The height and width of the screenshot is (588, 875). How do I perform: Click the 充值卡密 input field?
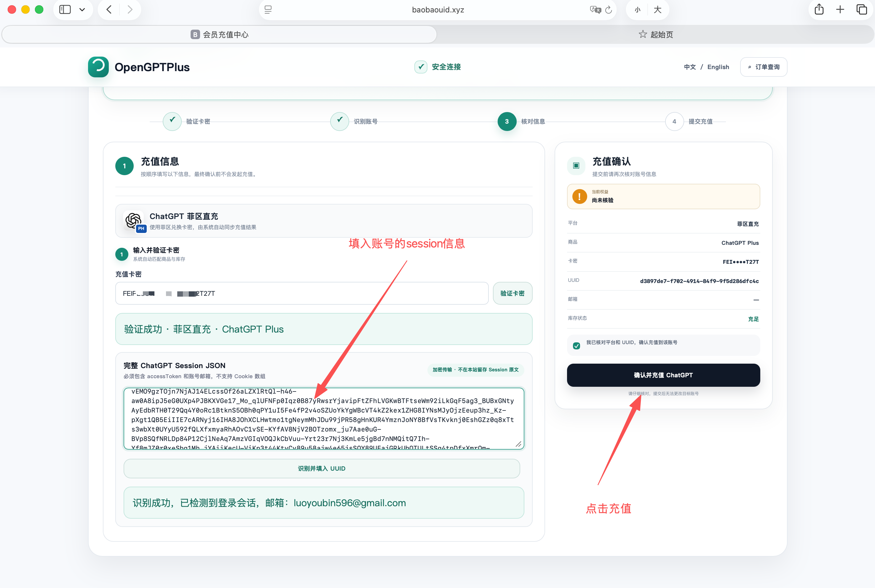301,293
